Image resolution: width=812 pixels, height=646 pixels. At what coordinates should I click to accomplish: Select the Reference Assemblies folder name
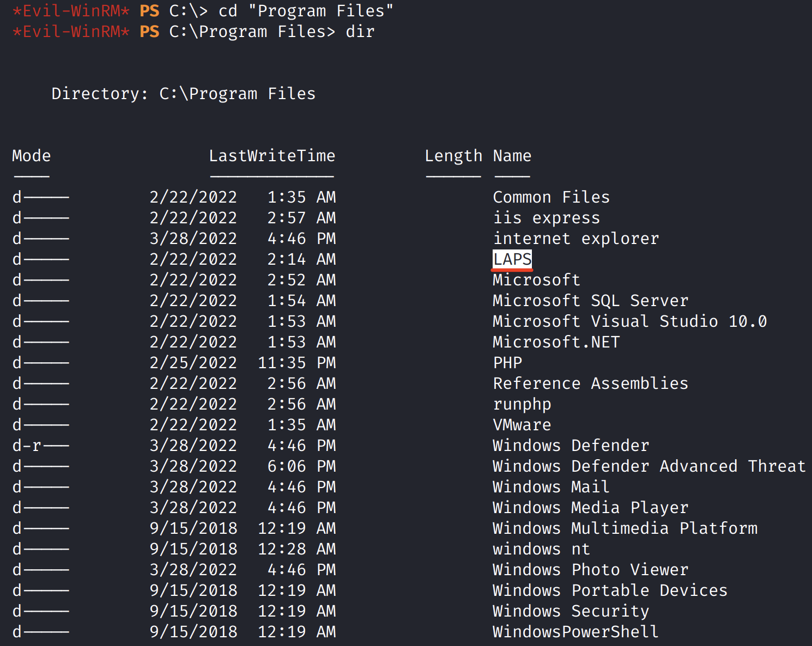click(590, 383)
